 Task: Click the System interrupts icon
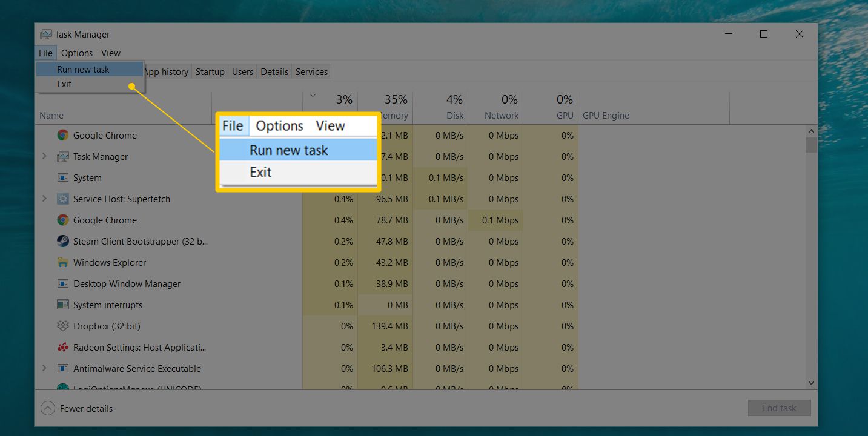point(62,305)
